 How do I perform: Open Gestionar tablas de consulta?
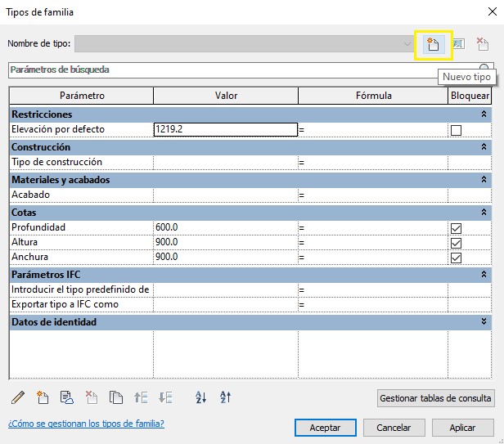pyautogui.click(x=435, y=398)
